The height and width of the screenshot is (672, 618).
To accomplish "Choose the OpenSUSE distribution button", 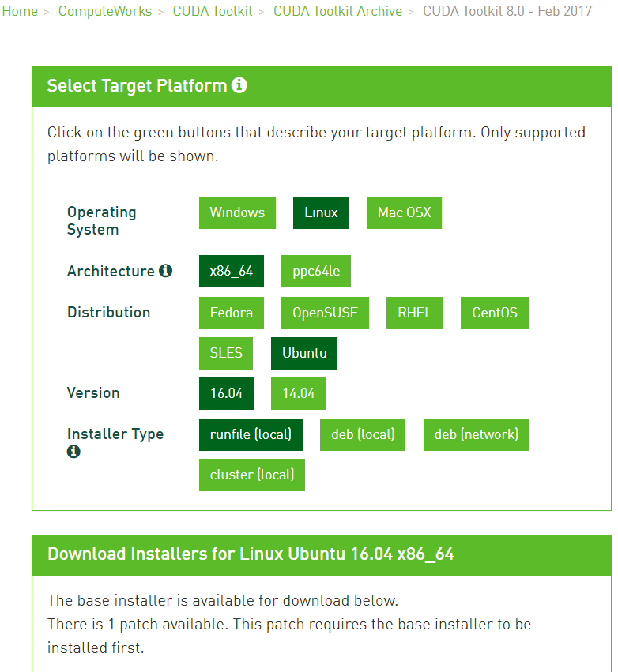I will pos(325,313).
